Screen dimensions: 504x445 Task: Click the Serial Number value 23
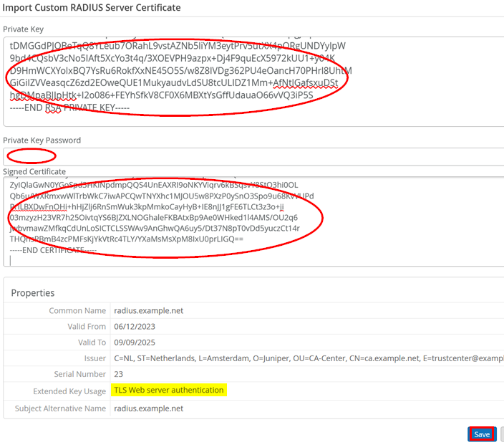[118, 374]
